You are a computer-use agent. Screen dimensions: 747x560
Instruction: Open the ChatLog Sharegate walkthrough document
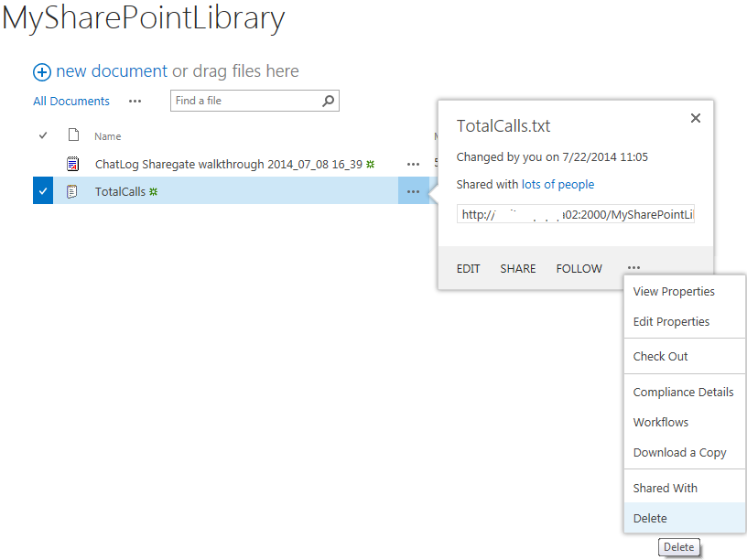point(229,165)
